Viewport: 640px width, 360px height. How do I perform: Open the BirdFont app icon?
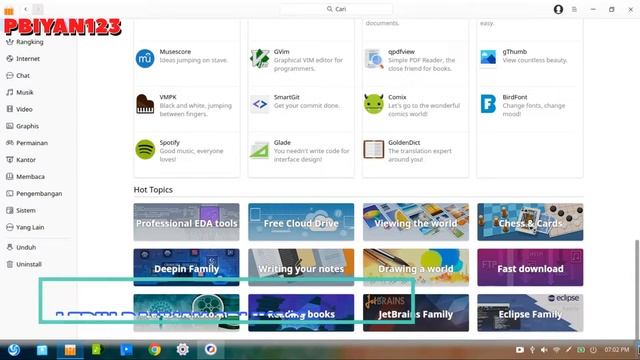coord(488,104)
